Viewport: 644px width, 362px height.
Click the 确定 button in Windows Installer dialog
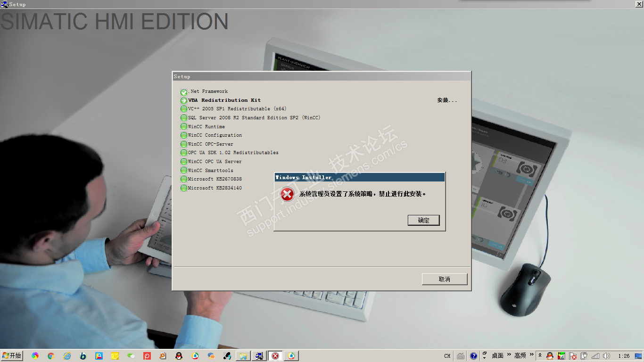(423, 220)
